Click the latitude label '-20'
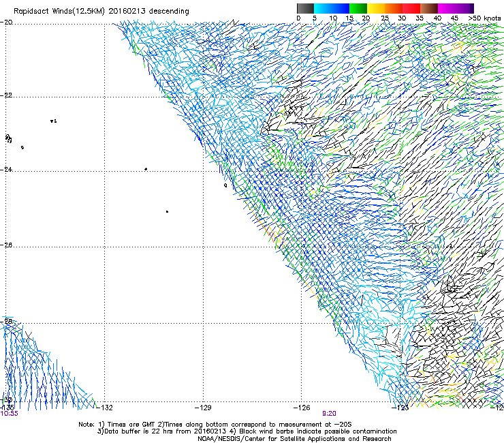 (x=6, y=22)
